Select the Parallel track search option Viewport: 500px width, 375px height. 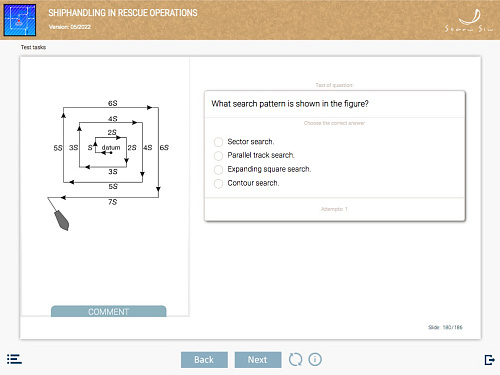218,156
